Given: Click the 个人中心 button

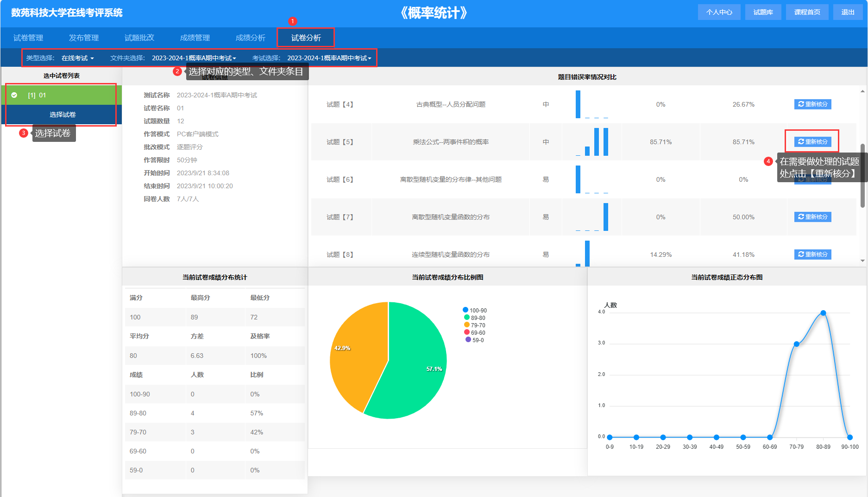Looking at the screenshot, I should point(719,12).
